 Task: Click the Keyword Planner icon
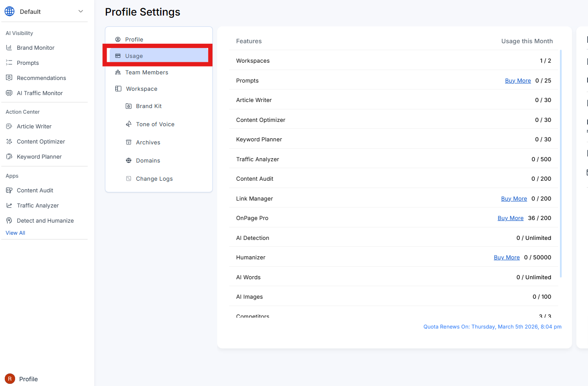[9, 157]
